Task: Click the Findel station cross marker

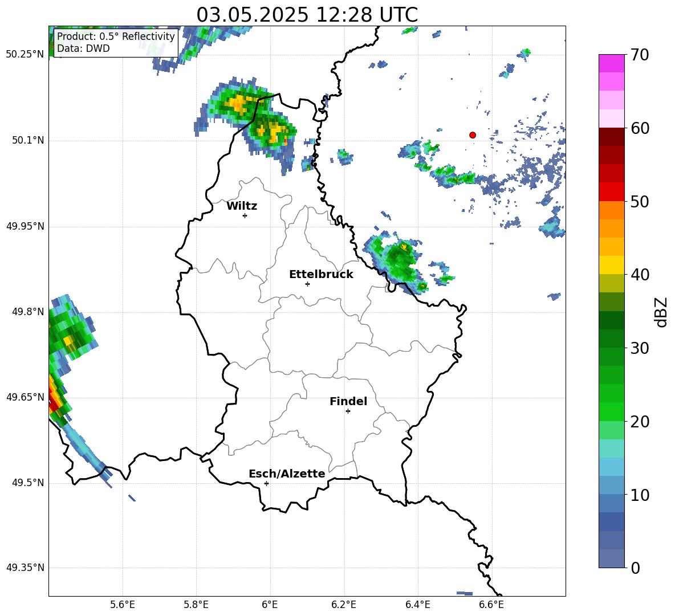Action: pos(348,411)
